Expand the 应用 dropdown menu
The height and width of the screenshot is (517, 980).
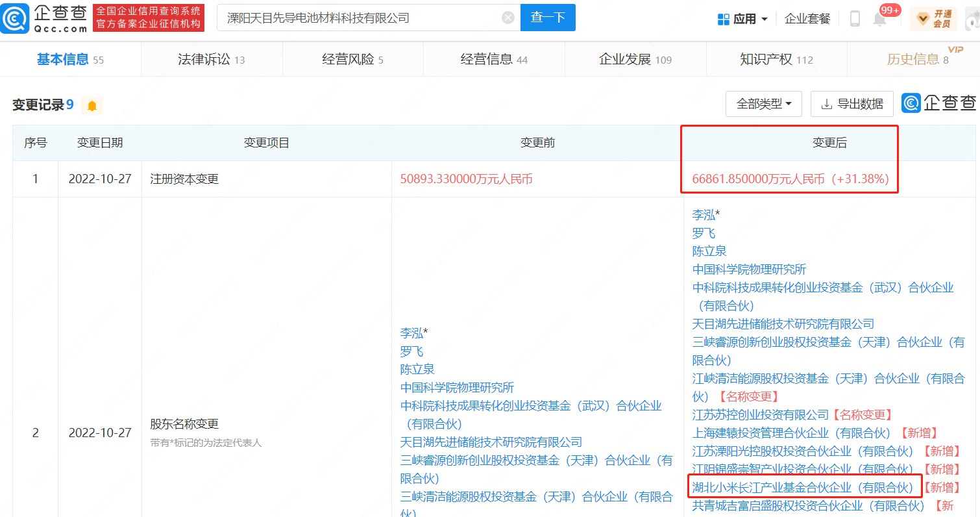(x=743, y=19)
